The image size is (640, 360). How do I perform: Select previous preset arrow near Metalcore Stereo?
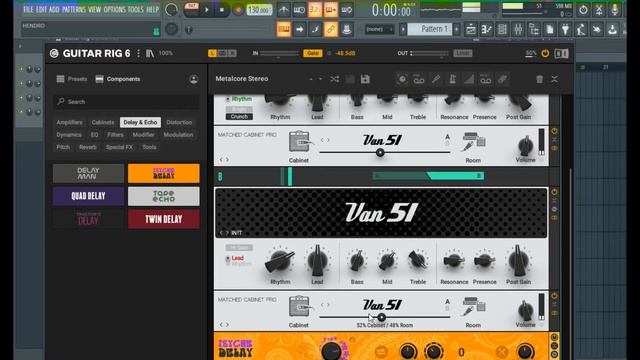tap(311, 79)
